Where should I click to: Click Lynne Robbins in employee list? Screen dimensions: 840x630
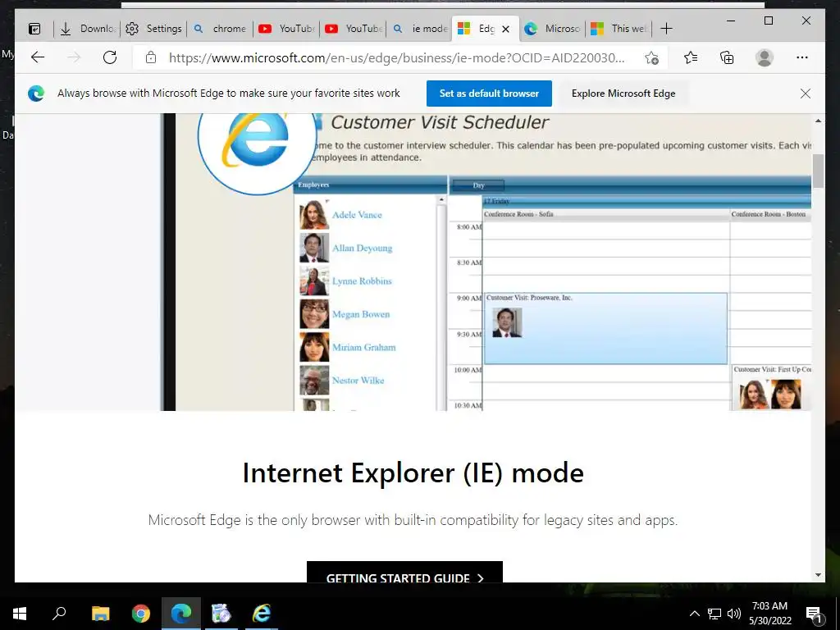[x=362, y=281]
